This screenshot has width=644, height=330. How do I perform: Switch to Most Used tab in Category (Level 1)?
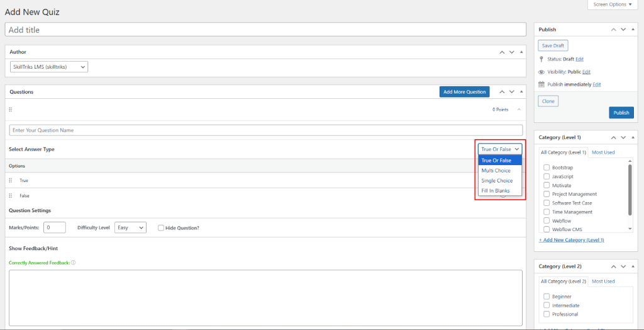coord(603,152)
